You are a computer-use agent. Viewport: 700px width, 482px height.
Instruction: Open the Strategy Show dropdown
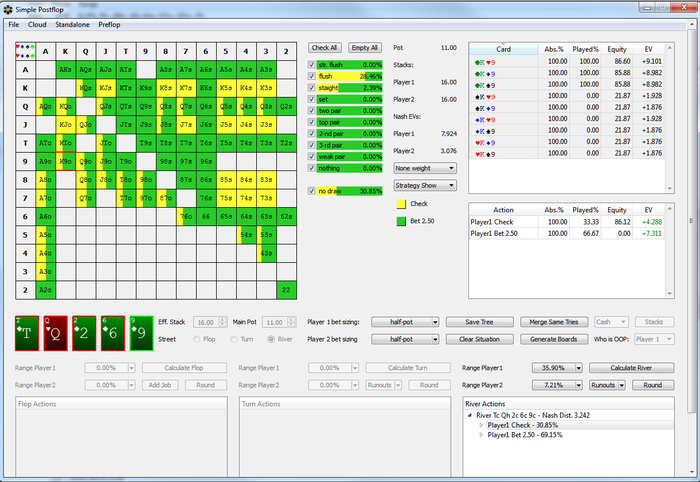[425, 185]
